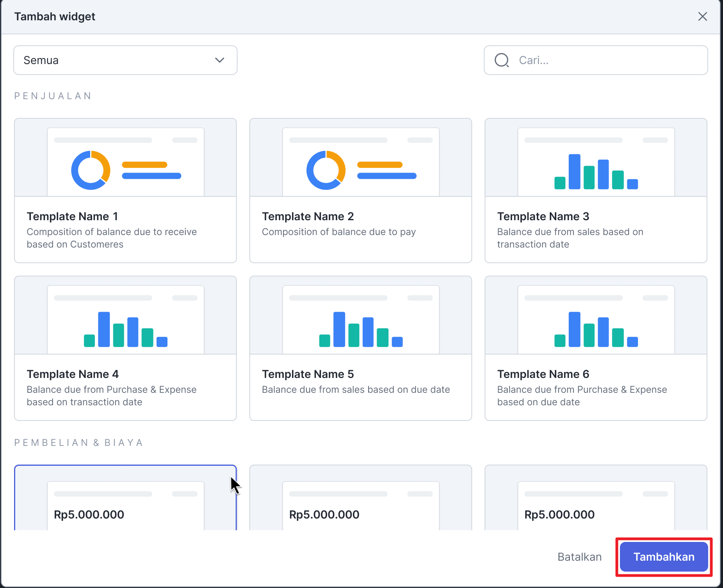
Task: Focus the Cari search field
Action: [596, 60]
